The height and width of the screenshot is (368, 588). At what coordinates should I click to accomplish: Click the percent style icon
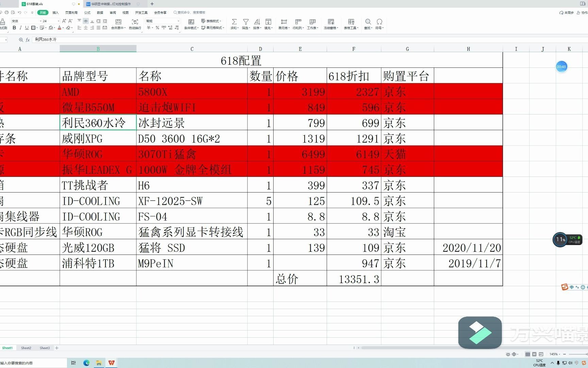pyautogui.click(x=157, y=28)
